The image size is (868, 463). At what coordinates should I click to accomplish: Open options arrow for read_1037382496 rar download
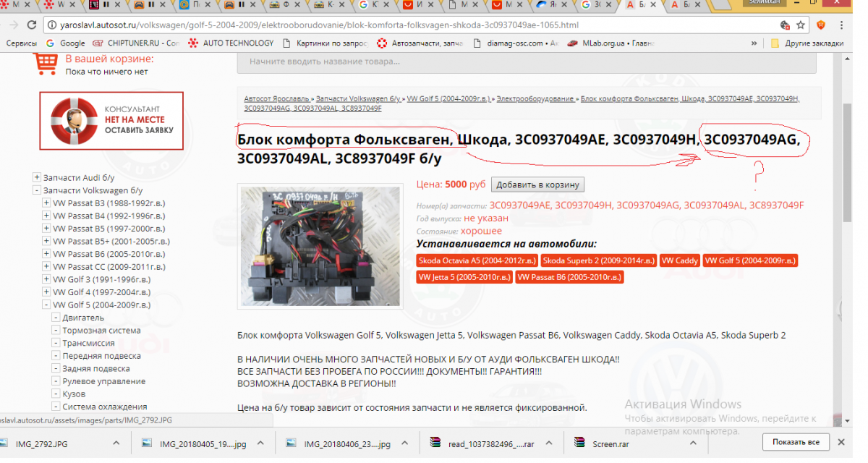click(549, 443)
